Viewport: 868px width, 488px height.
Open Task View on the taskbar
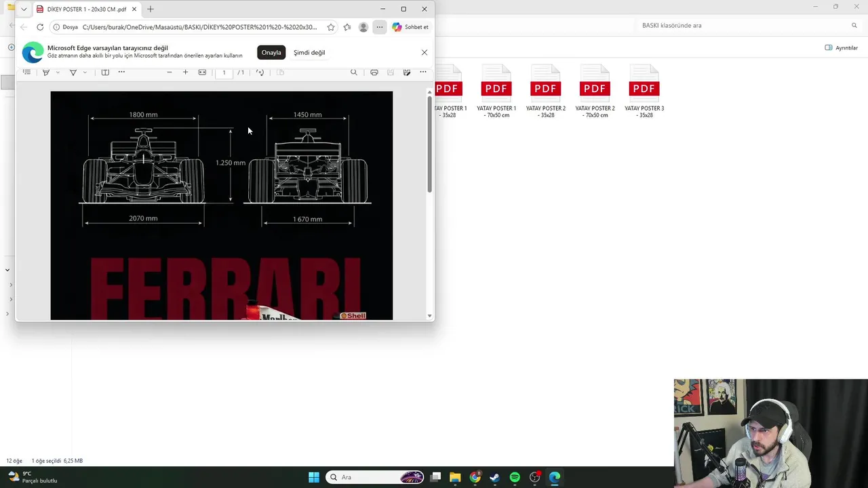(x=436, y=477)
